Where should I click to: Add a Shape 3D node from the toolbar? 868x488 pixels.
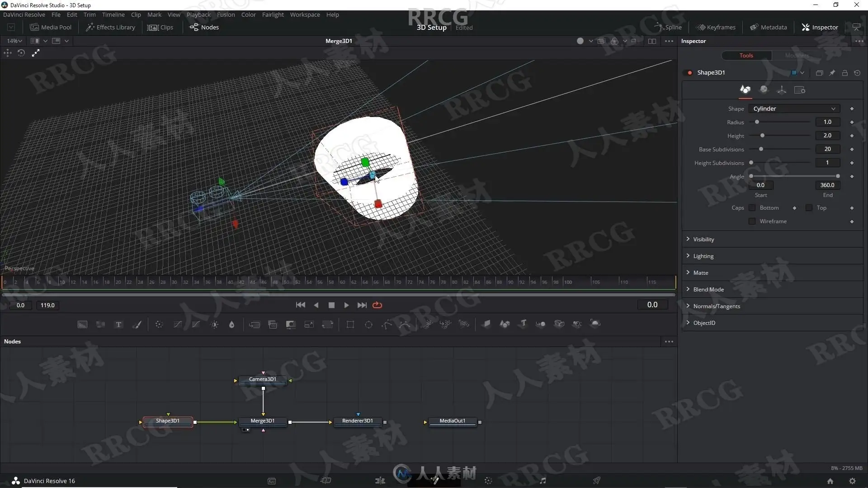point(505,324)
